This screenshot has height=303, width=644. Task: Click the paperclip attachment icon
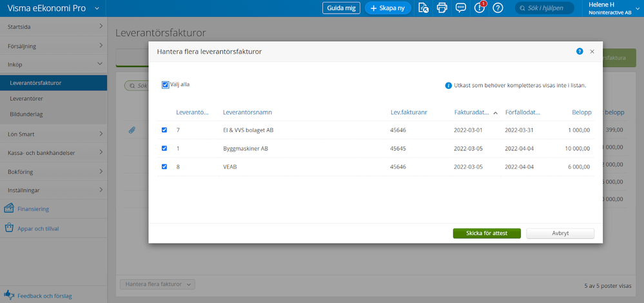click(x=132, y=130)
